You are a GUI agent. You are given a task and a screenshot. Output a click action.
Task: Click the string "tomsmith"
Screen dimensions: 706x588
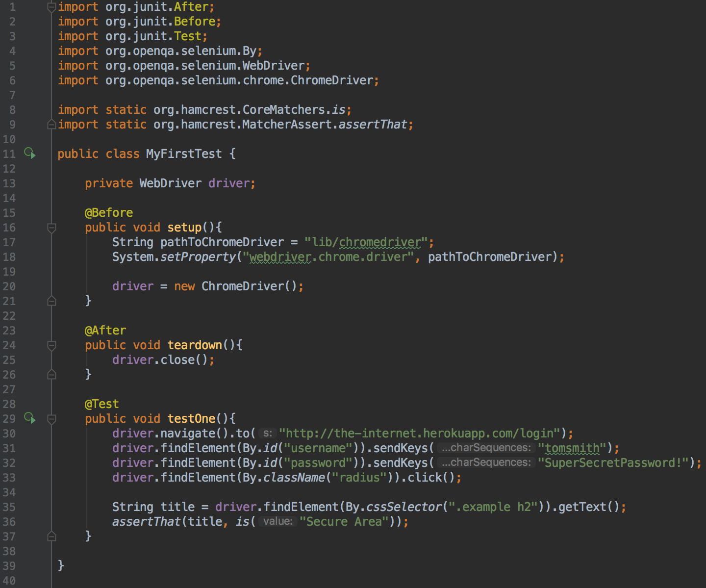pyautogui.click(x=572, y=448)
